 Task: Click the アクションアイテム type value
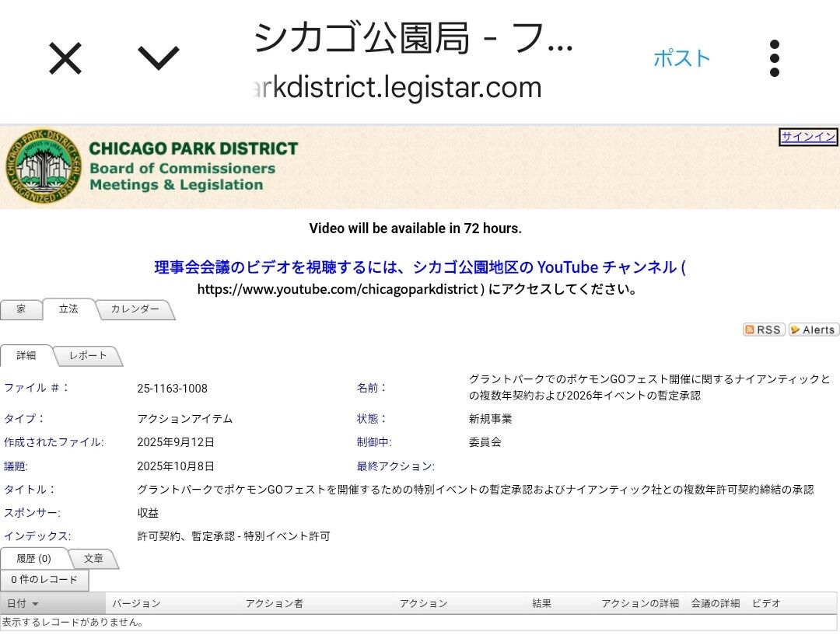click(185, 419)
